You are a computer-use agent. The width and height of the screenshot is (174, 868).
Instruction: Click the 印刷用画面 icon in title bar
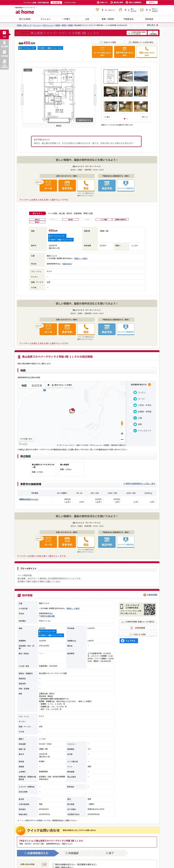click(x=153, y=33)
